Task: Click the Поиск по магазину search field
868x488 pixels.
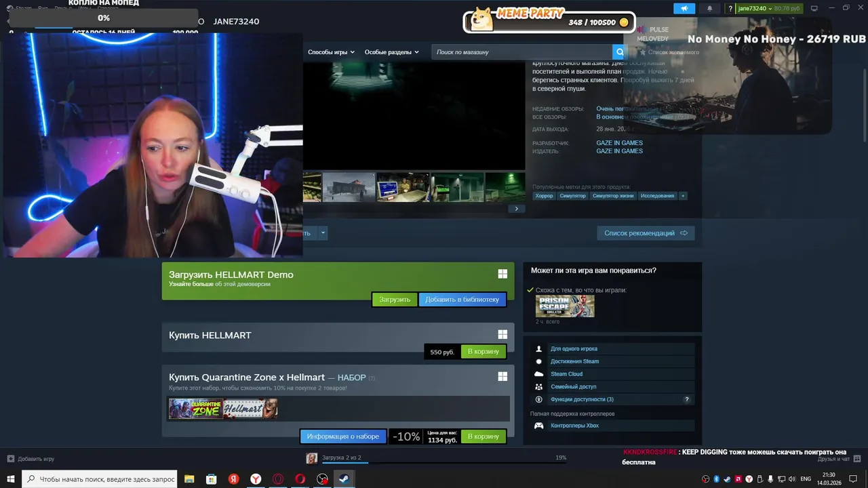Action: click(521, 52)
